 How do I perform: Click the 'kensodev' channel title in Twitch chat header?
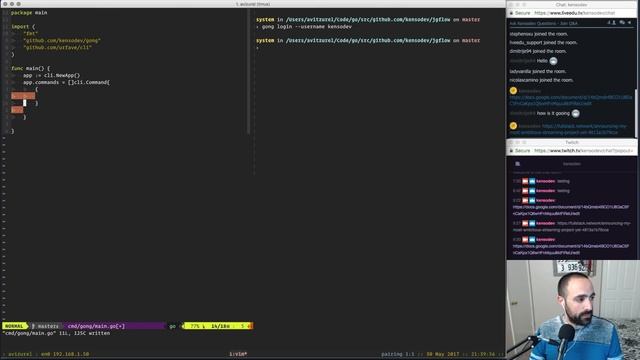click(x=571, y=164)
